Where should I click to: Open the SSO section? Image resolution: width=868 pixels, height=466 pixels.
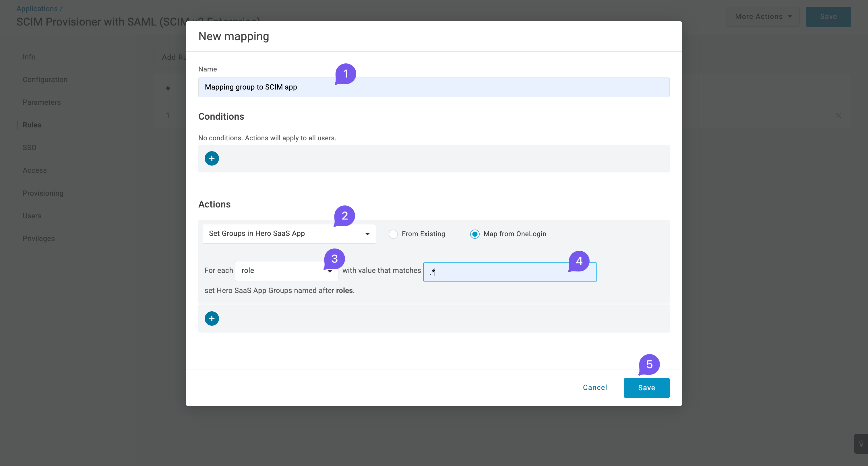point(30,147)
